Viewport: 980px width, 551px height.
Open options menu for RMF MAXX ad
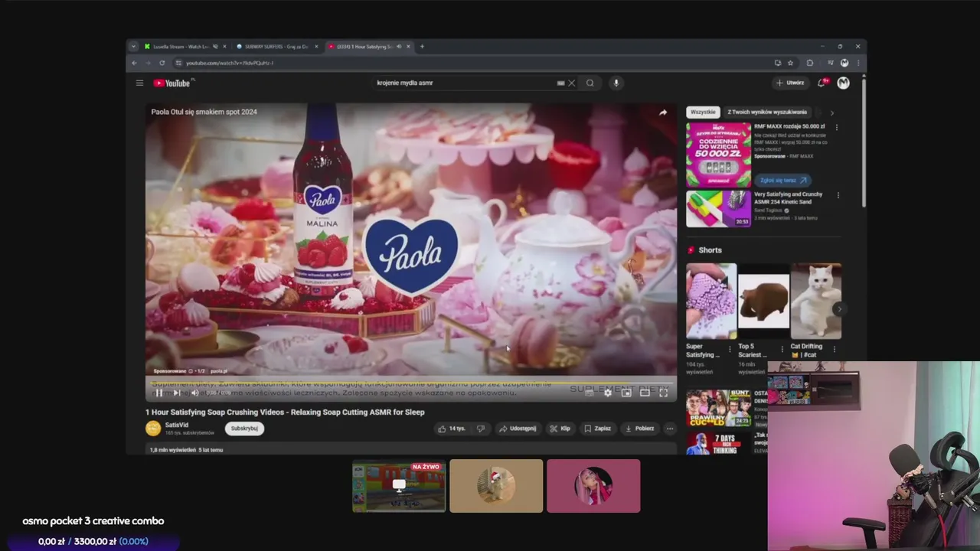[x=837, y=128]
